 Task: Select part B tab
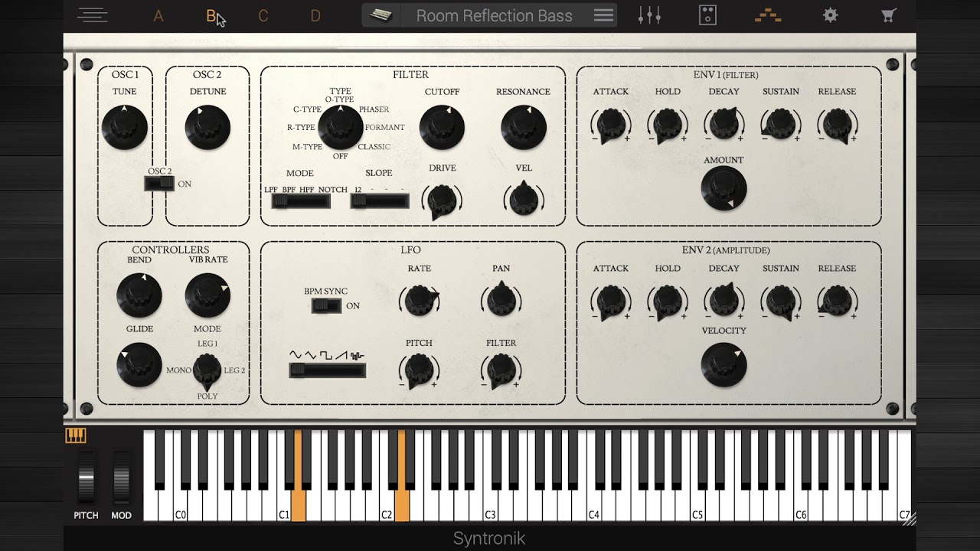tap(211, 16)
